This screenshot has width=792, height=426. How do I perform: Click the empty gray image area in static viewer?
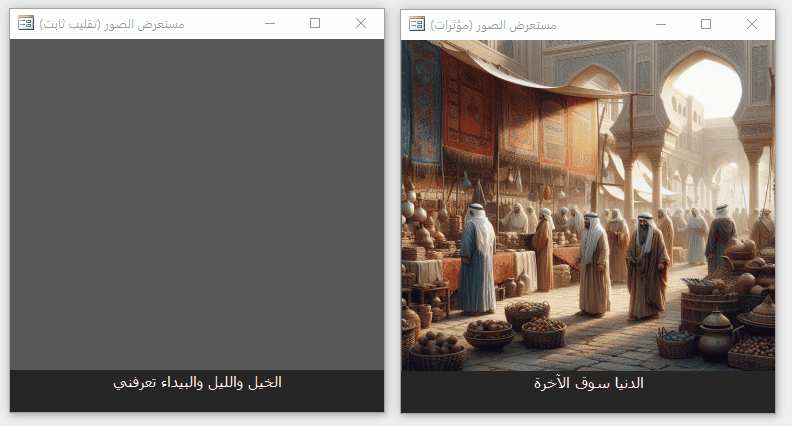click(x=197, y=205)
